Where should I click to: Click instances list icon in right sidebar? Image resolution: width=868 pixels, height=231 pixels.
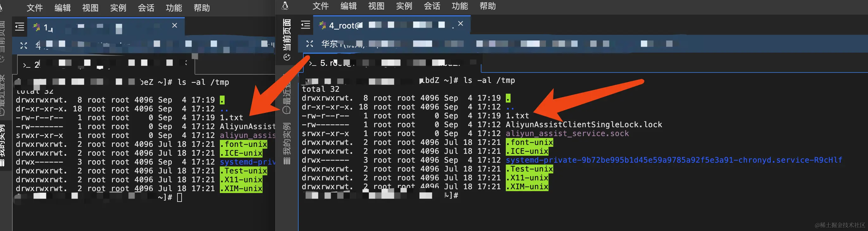coord(287,161)
